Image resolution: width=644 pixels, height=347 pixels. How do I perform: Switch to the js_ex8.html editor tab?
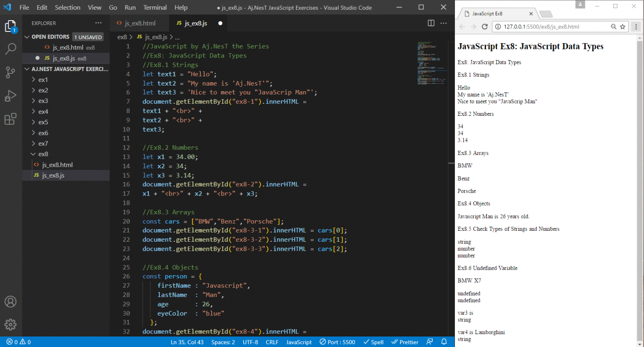pos(140,23)
